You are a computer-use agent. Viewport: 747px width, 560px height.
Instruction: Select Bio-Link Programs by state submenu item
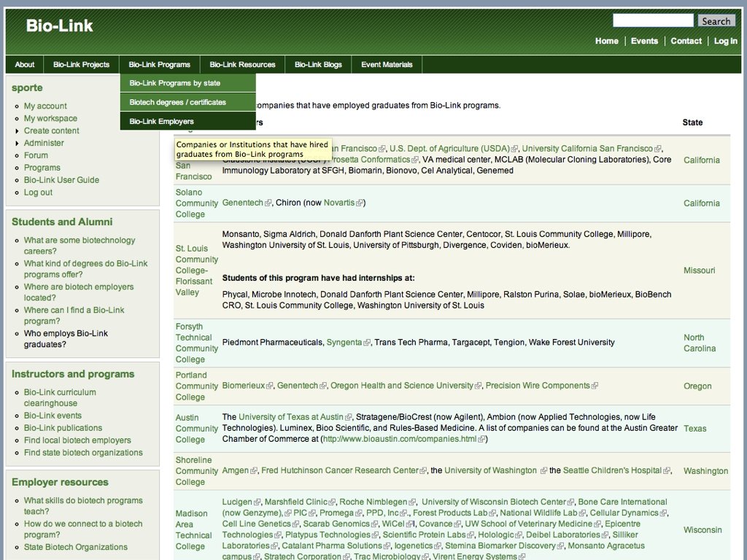[187, 83]
